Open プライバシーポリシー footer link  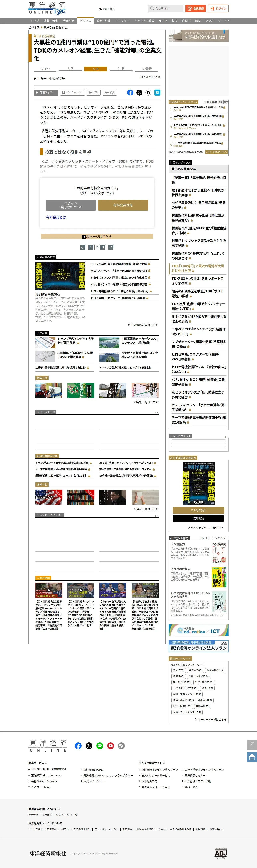pyautogui.click(x=106, y=829)
